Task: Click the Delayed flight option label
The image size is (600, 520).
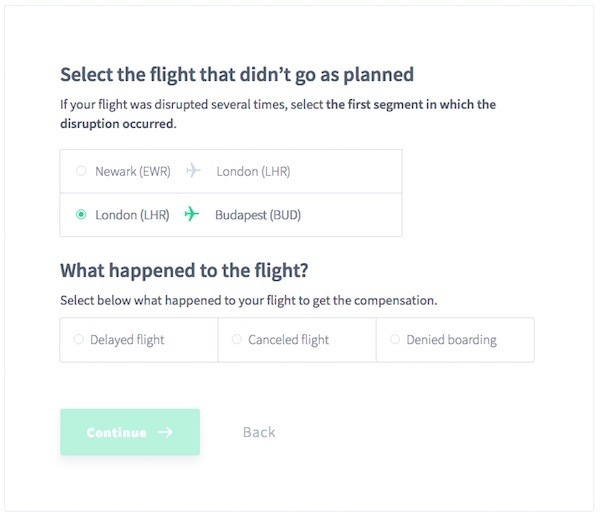Action: tap(127, 340)
